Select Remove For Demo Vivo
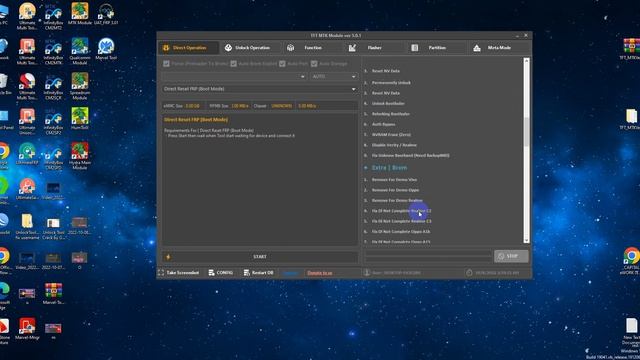 tap(394, 180)
